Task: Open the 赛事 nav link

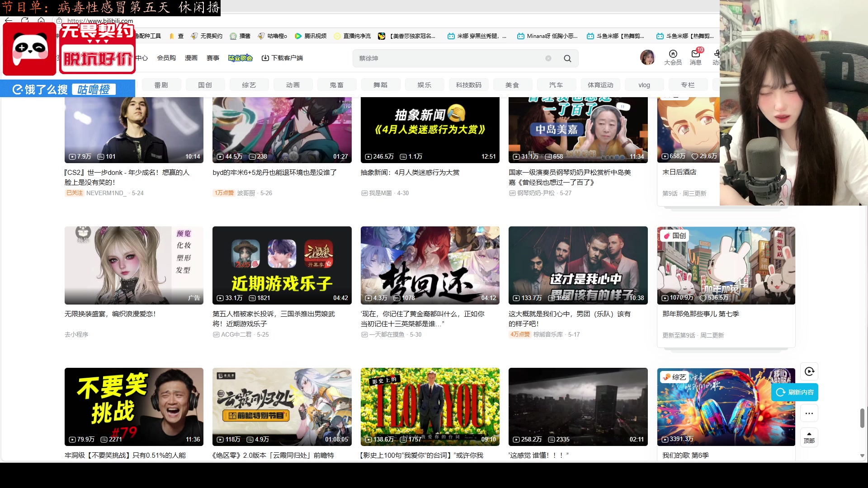Action: pyautogui.click(x=213, y=58)
